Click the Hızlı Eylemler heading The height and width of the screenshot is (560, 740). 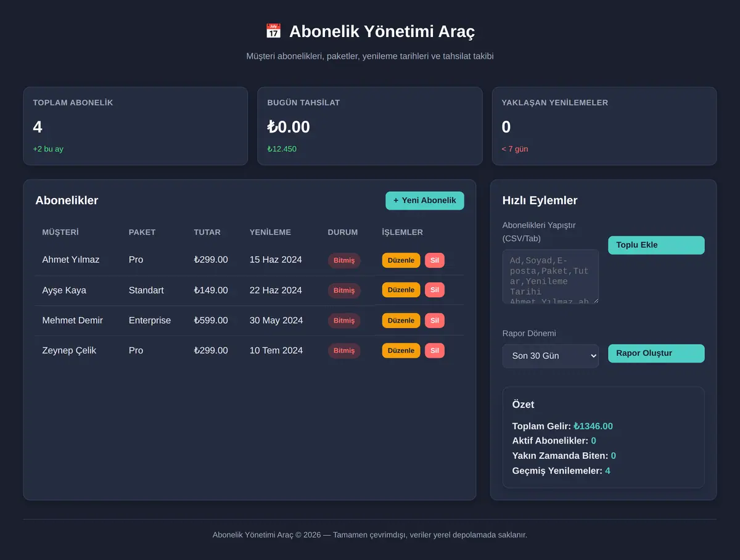point(540,200)
